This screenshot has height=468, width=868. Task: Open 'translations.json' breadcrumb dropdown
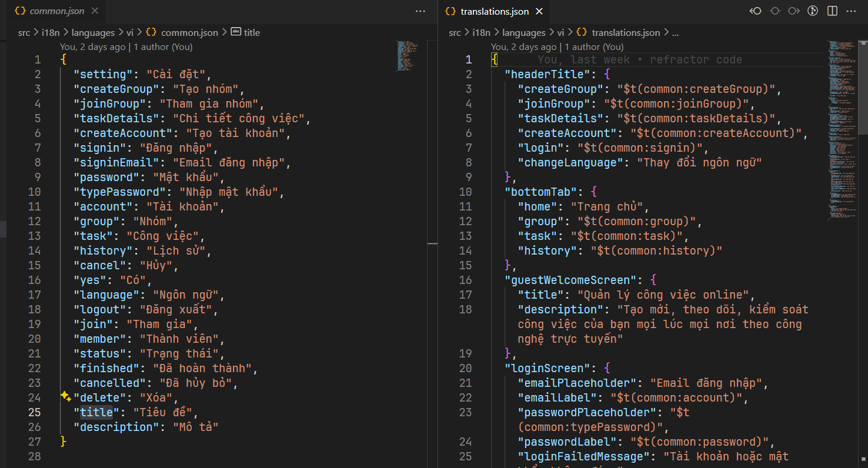pyautogui.click(x=626, y=32)
